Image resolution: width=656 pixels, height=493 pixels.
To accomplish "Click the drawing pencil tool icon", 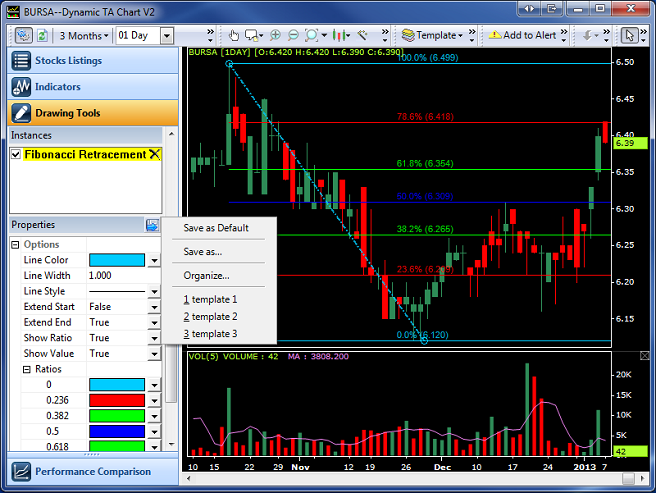I will pos(363,35).
